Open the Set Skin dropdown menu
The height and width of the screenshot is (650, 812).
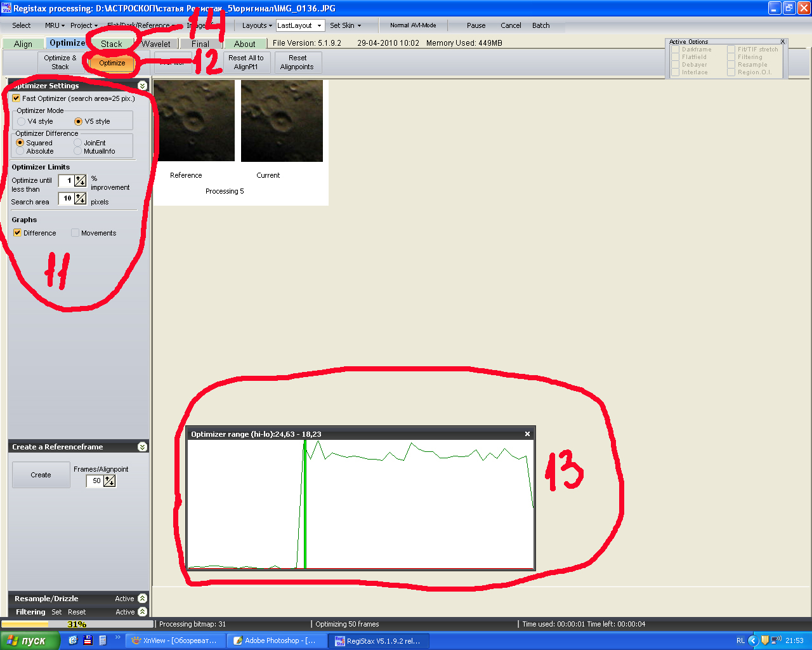(x=346, y=25)
